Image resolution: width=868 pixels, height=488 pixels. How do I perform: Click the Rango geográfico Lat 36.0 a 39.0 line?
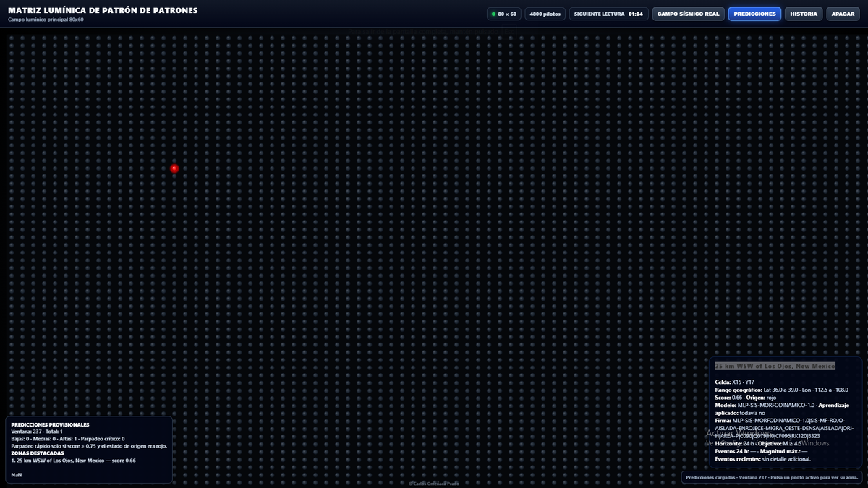tap(781, 390)
